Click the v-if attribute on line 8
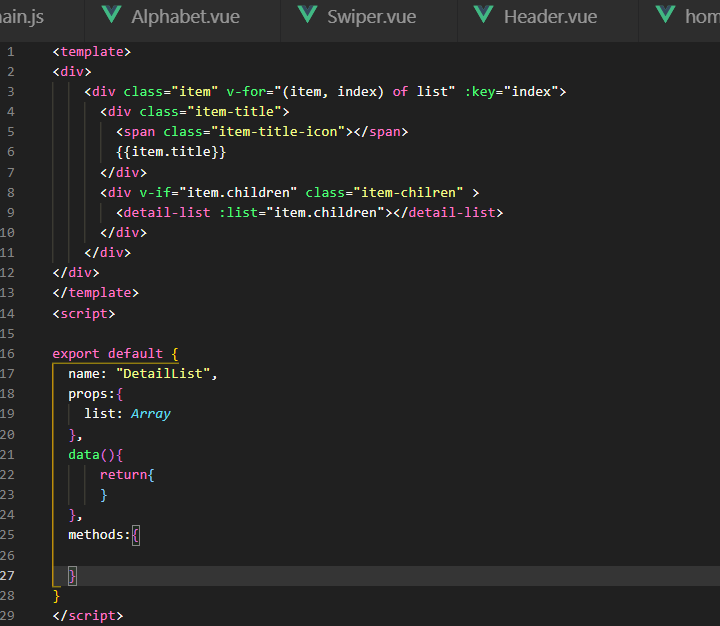 tap(155, 192)
